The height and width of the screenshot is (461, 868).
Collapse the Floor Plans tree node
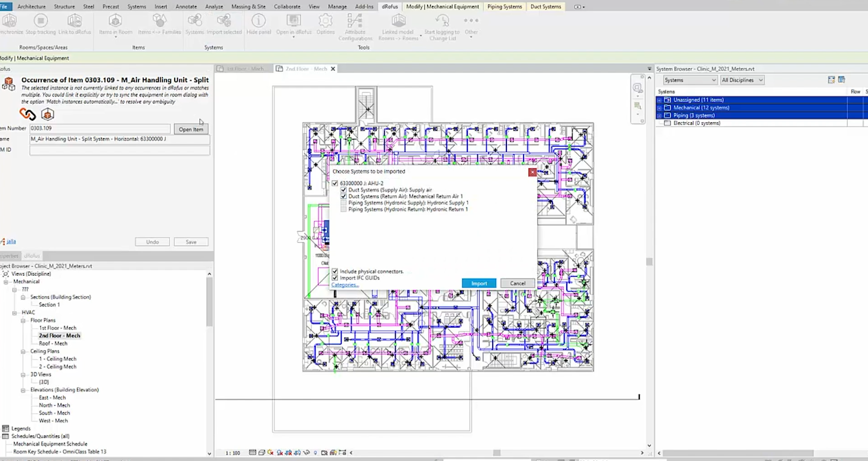click(23, 321)
